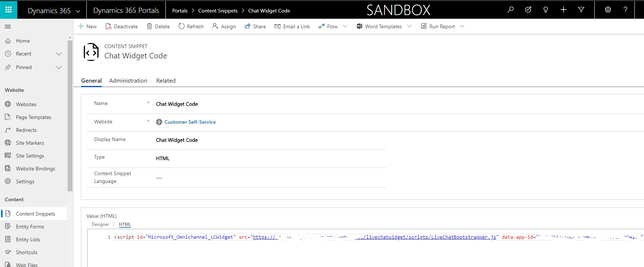Open the app launcher waffle icon

coord(8,10)
